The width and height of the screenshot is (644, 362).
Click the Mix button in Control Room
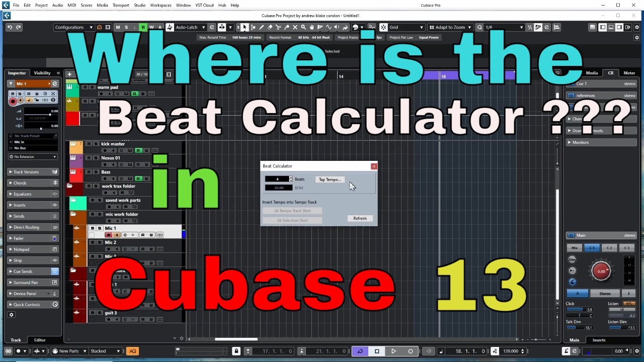point(575,248)
